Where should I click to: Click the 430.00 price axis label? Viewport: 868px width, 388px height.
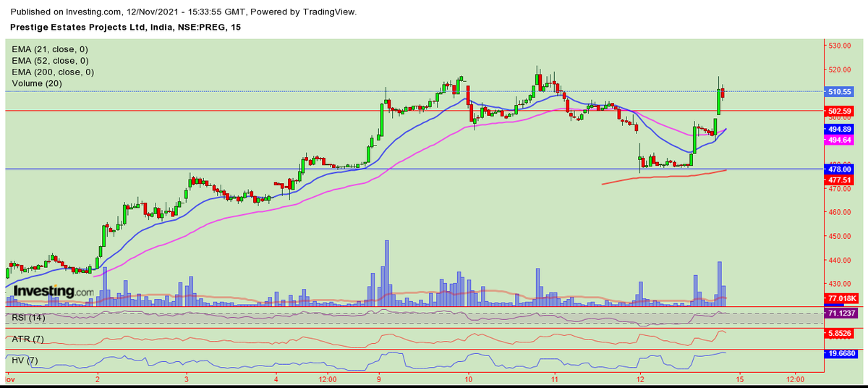coord(839,284)
